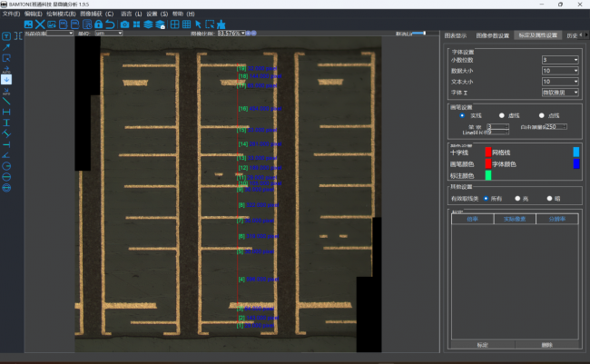Screen dimensions: 590x364
Task: Open the 小数位数 decimal places dropdown
Action: point(560,60)
